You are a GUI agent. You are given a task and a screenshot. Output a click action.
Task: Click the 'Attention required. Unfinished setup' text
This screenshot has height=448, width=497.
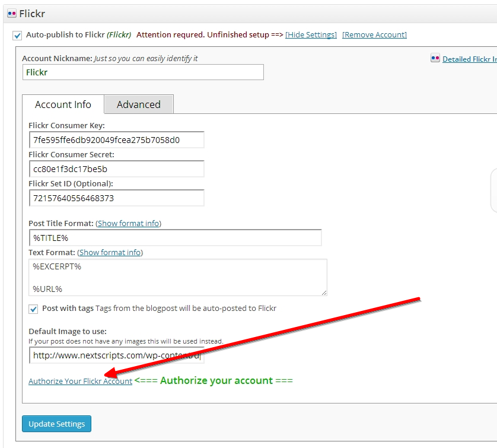click(203, 34)
